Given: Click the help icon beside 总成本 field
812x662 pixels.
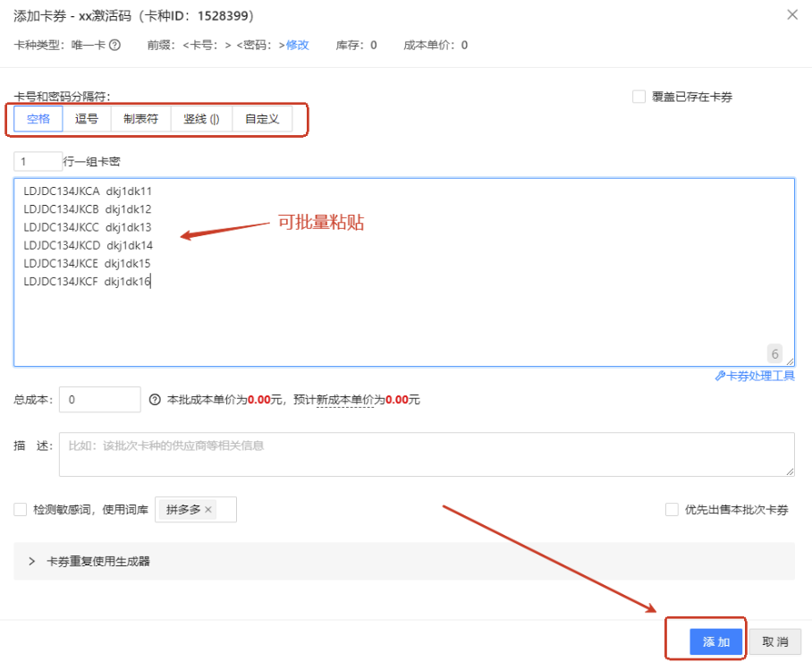Looking at the screenshot, I should point(155,400).
